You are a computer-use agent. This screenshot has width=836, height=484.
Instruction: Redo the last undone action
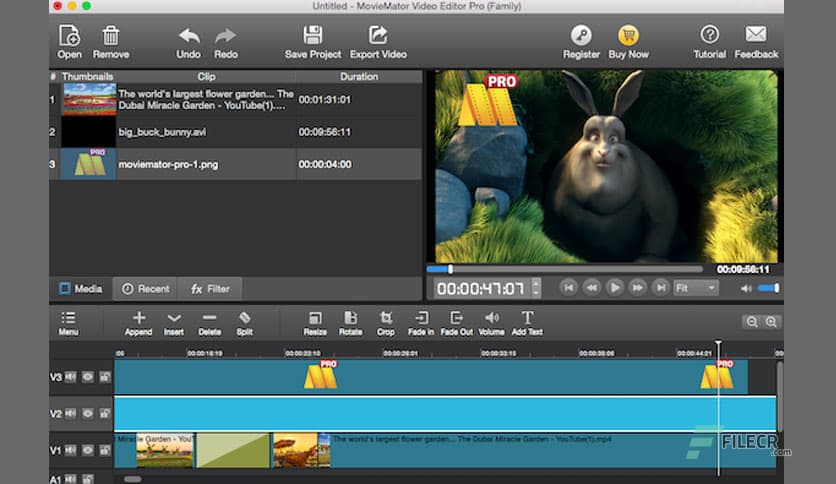tap(226, 43)
